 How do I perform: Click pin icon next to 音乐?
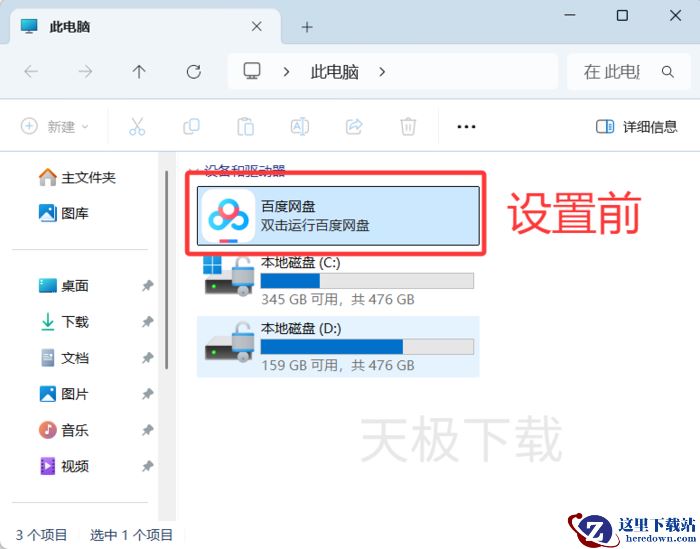(147, 430)
